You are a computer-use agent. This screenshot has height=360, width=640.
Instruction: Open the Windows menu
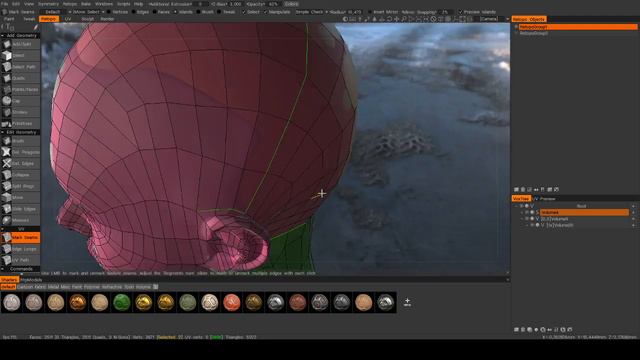point(104,4)
